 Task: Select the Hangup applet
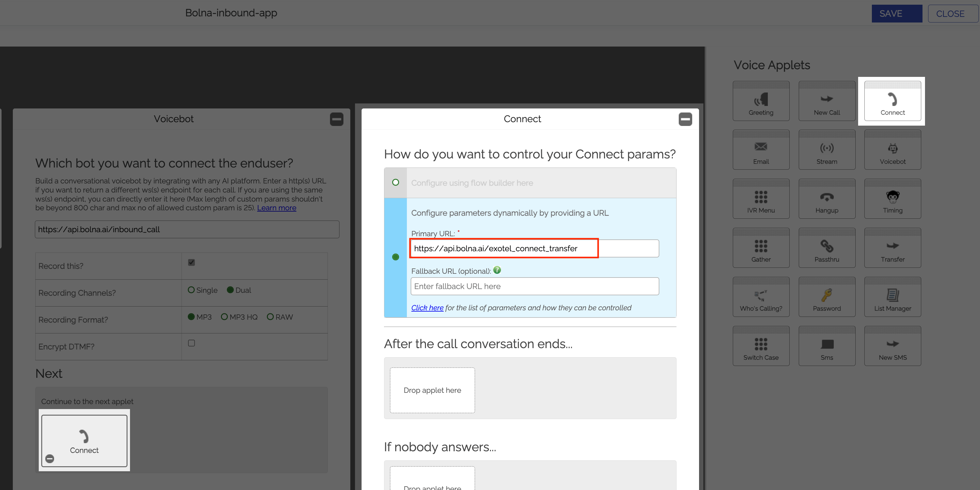point(827,198)
